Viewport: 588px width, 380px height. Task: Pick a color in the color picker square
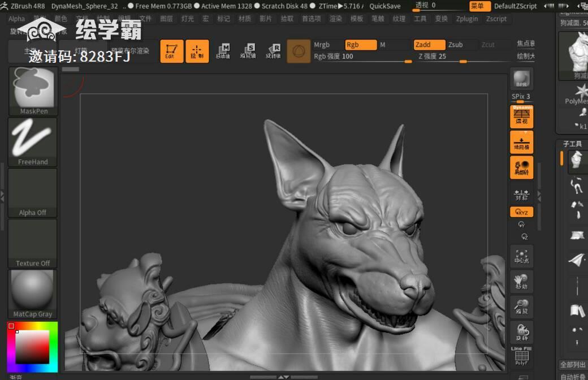(x=32, y=347)
